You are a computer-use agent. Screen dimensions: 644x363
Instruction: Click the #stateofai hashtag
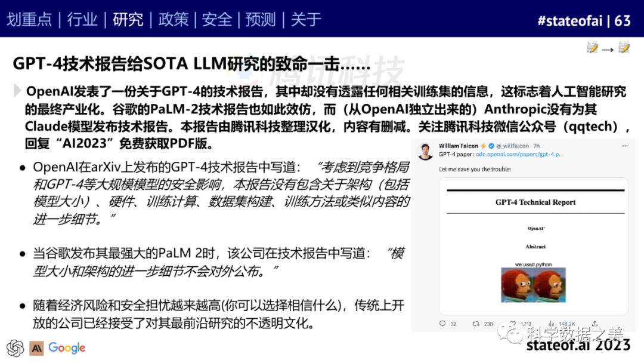coord(570,20)
